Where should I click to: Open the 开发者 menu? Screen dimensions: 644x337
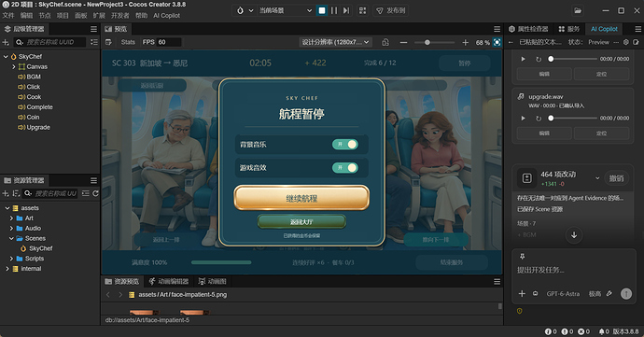pos(119,16)
